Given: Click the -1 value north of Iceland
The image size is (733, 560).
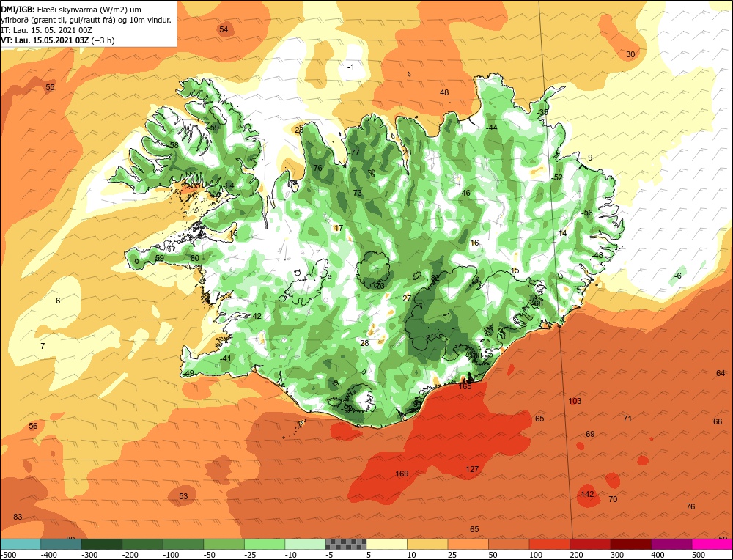Looking at the screenshot, I should pyautogui.click(x=350, y=67).
